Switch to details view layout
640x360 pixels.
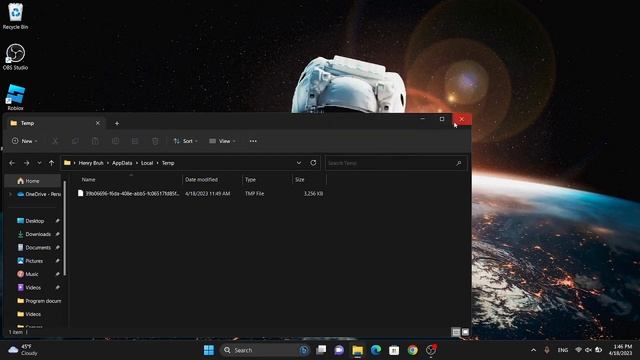point(456,332)
